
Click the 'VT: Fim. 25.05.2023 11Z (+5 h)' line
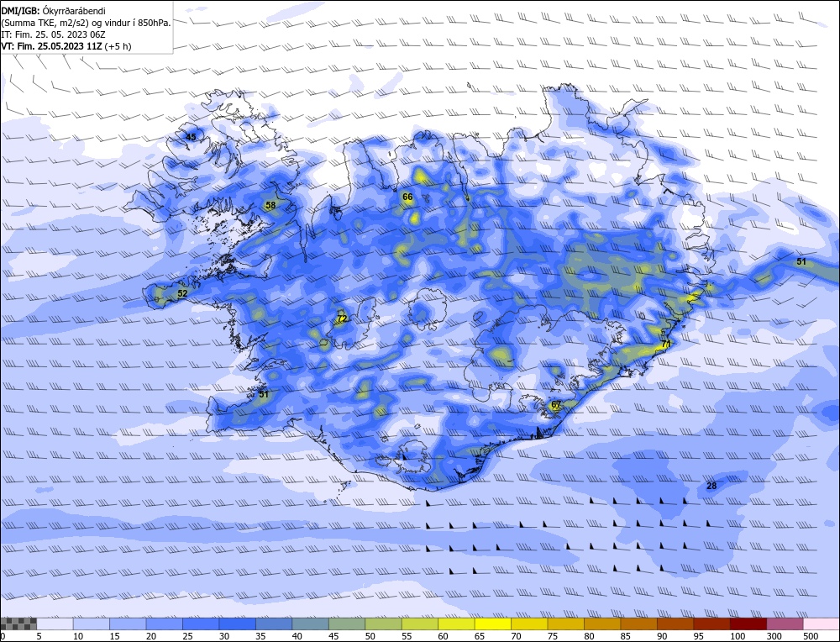click(x=66, y=46)
